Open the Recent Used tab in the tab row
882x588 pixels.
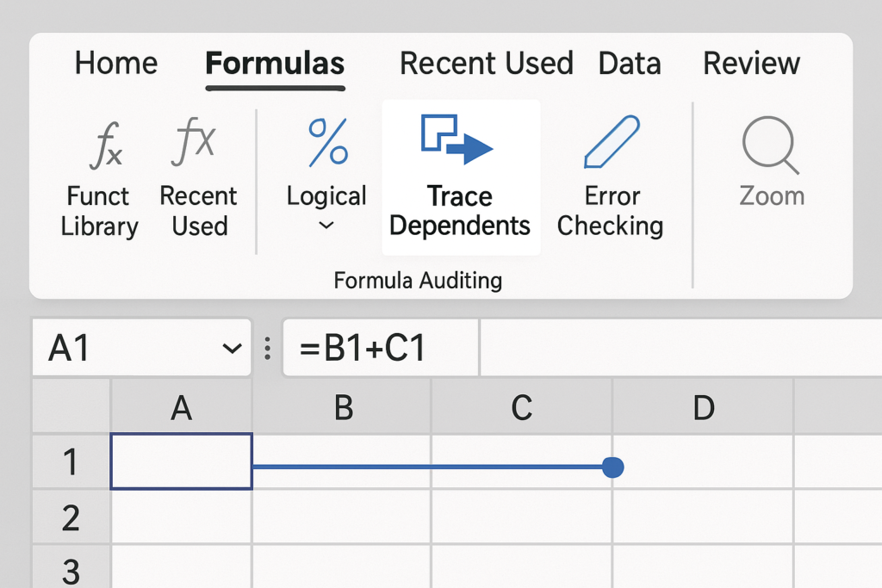[486, 64]
